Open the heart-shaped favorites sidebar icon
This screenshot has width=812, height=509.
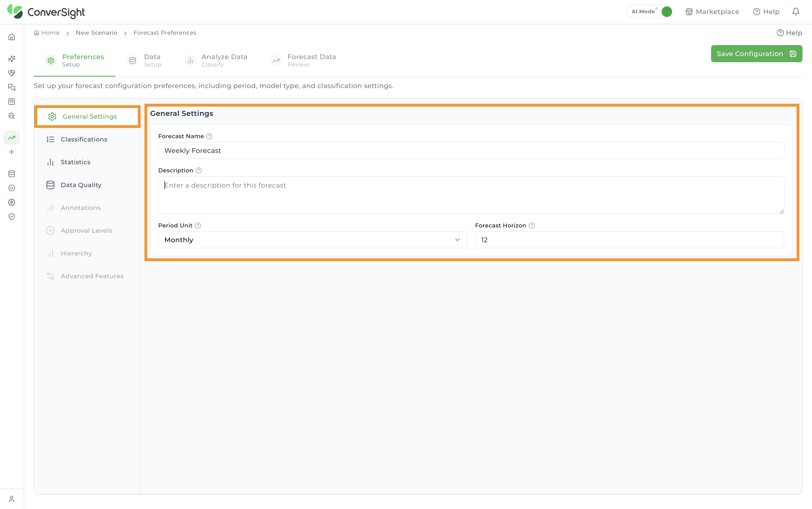pyautogui.click(x=12, y=73)
